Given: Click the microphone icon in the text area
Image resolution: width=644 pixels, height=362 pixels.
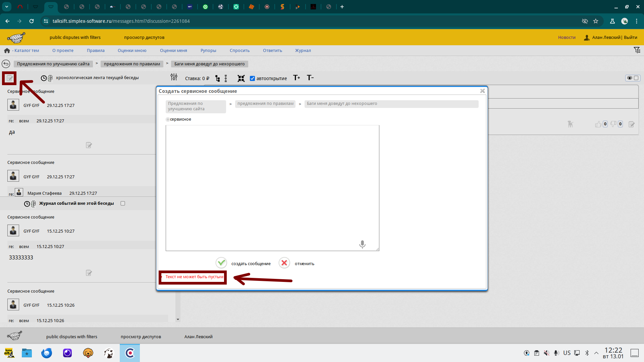Looking at the screenshot, I should click(362, 244).
